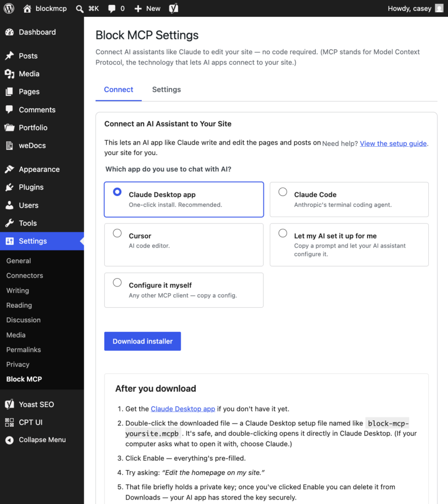Open Permalinks settings submenu

(24, 350)
